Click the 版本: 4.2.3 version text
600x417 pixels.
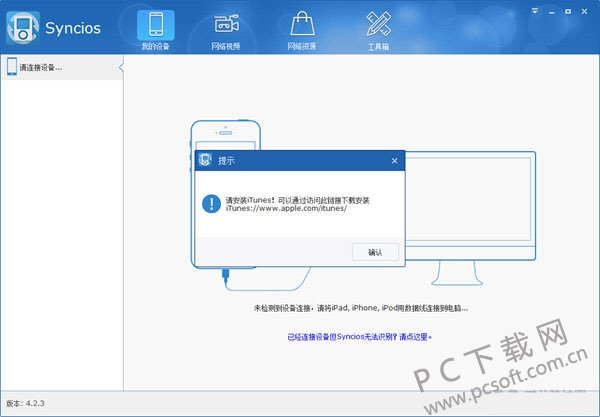pos(25,403)
